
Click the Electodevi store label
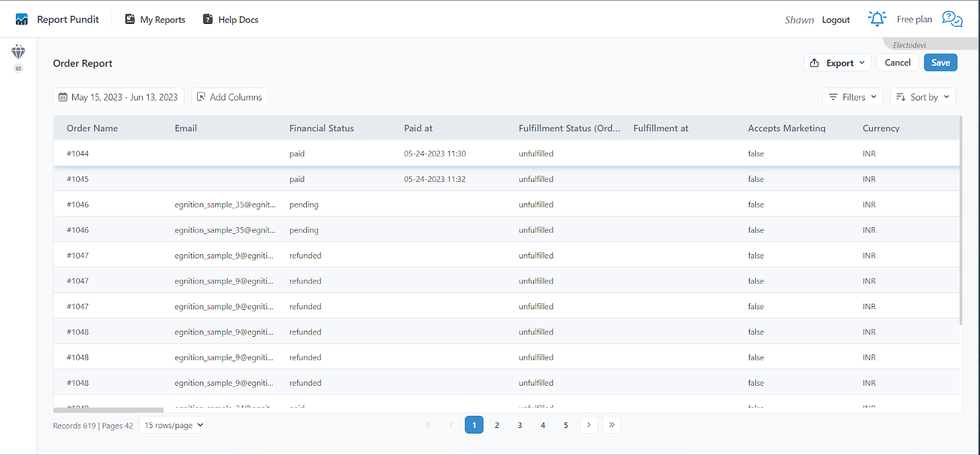[910, 45]
